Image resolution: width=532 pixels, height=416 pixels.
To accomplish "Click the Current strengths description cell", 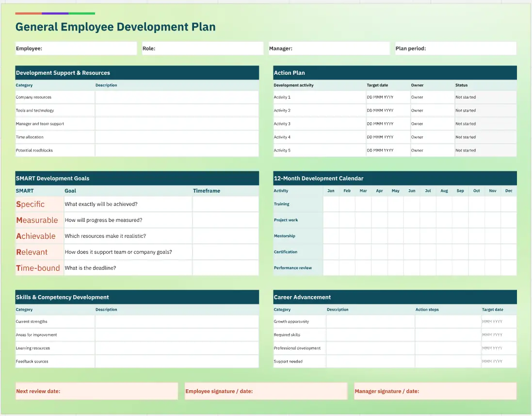I will click(177, 322).
